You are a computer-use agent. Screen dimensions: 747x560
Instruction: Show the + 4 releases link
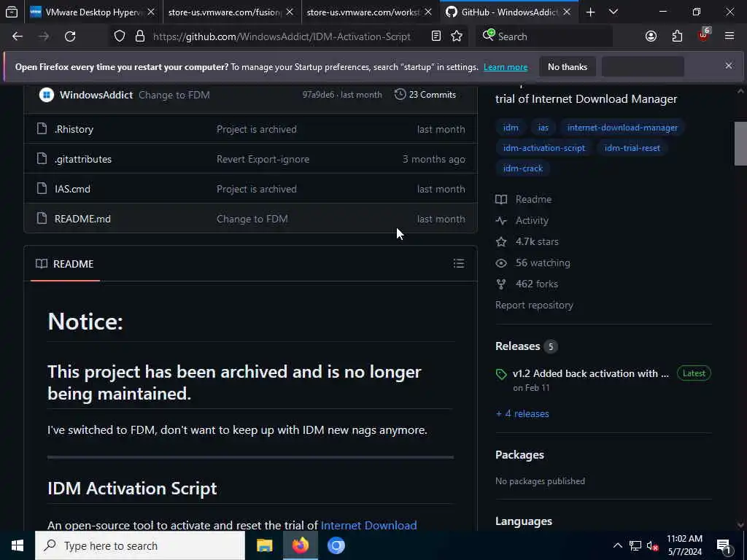point(522,414)
